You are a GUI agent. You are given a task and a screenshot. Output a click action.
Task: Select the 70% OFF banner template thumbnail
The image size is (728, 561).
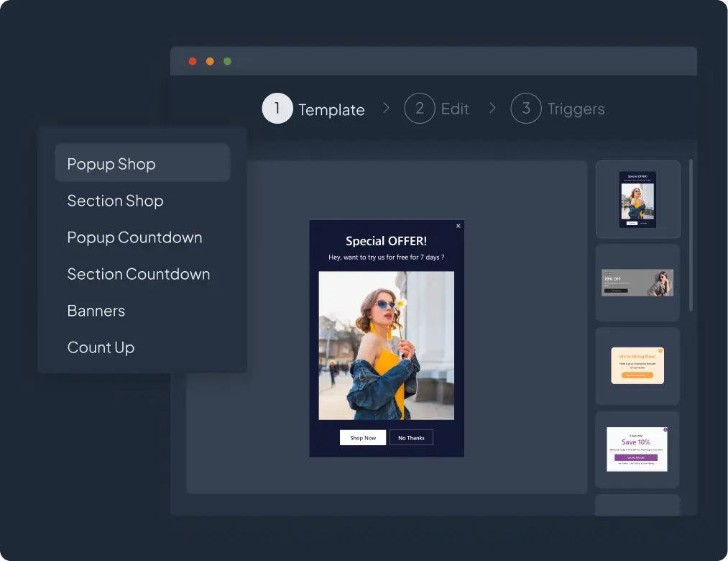click(637, 283)
